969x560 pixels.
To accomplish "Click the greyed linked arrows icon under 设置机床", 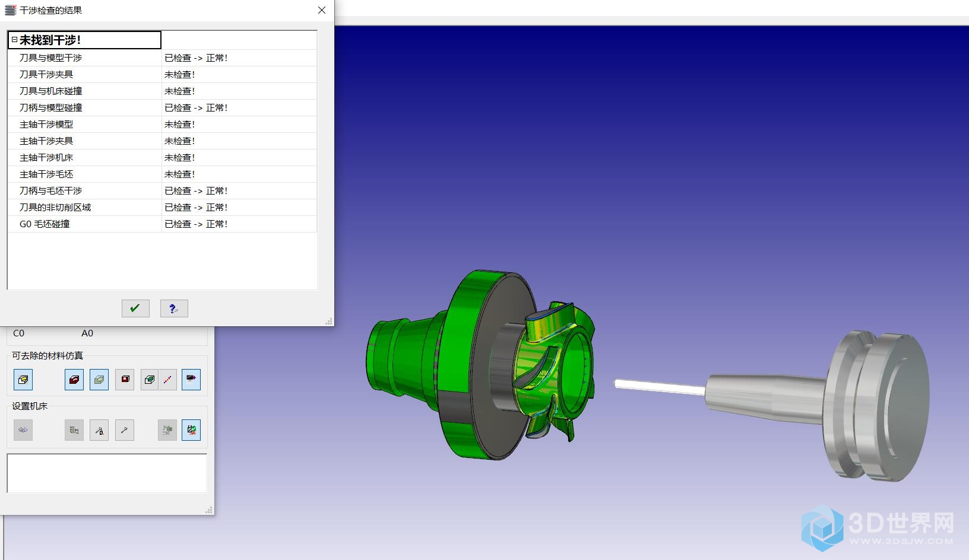I will (x=23, y=430).
